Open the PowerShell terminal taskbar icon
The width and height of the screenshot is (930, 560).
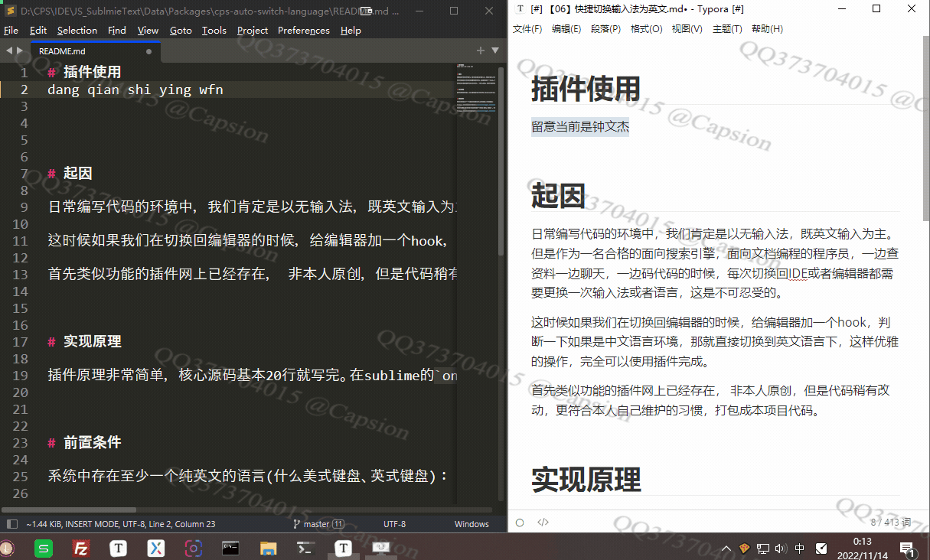tap(305, 548)
